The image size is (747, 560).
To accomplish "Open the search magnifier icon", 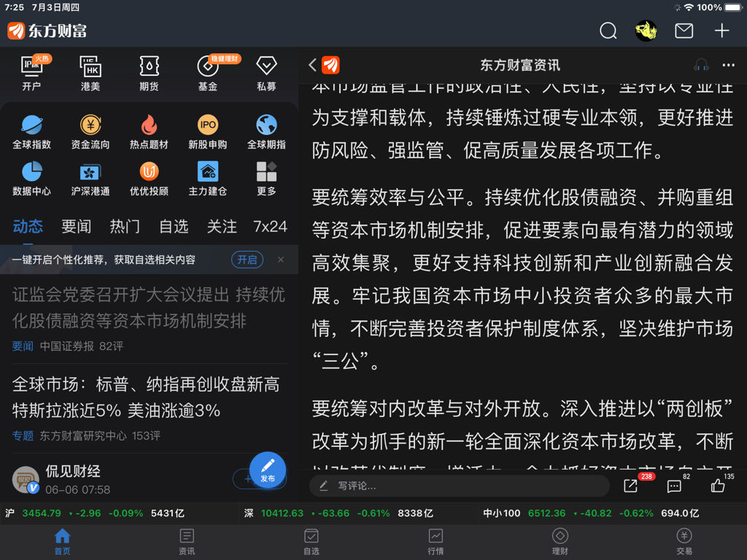I will tap(608, 31).
